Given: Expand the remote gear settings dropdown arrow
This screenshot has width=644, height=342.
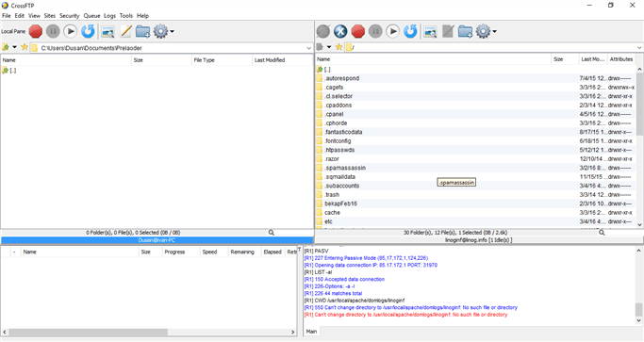Looking at the screenshot, I should 494,31.
